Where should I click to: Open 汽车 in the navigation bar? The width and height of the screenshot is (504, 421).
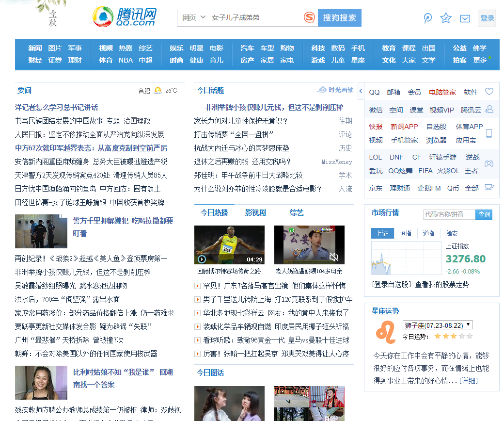pyautogui.click(x=247, y=48)
